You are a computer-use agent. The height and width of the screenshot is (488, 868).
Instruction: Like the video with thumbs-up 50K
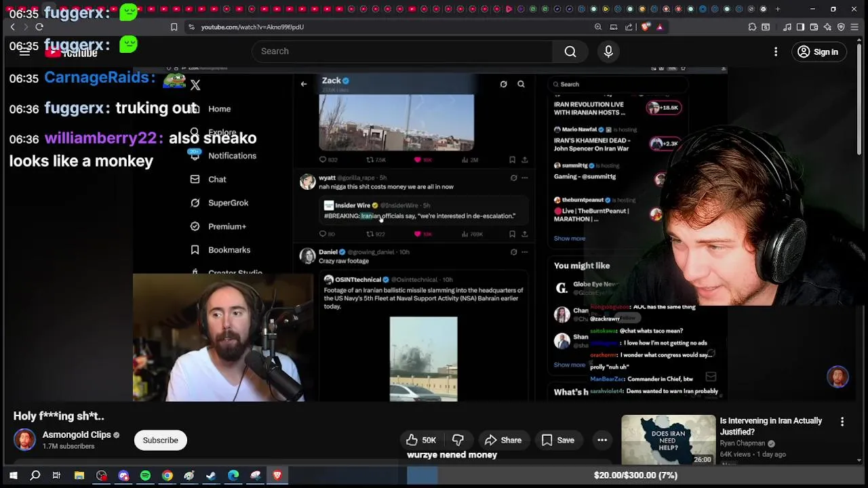point(421,441)
